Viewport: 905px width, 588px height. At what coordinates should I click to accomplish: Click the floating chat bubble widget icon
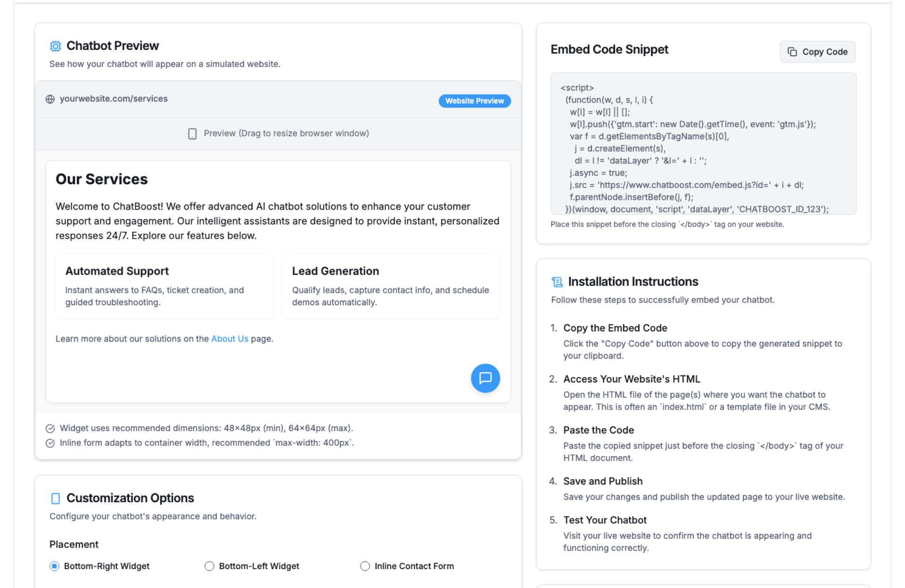click(x=485, y=378)
